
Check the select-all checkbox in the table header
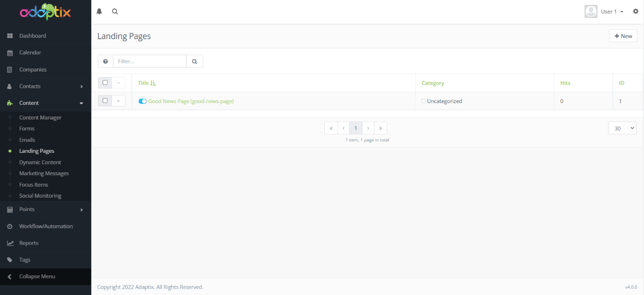click(105, 83)
